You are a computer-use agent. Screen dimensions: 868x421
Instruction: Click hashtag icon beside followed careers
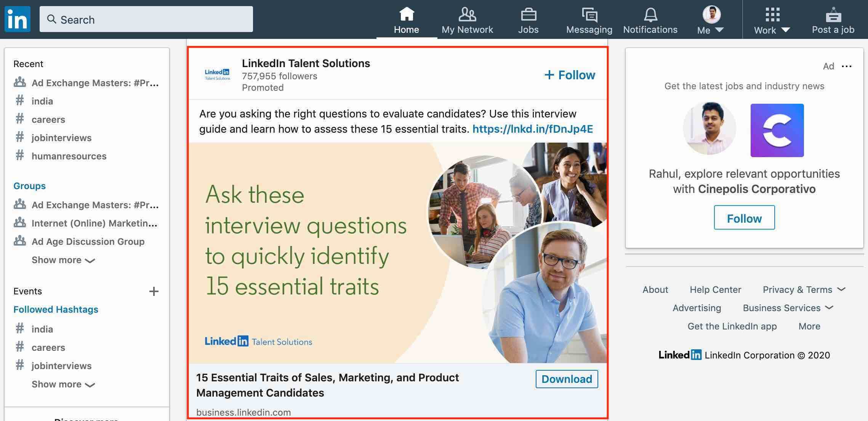[20, 347]
